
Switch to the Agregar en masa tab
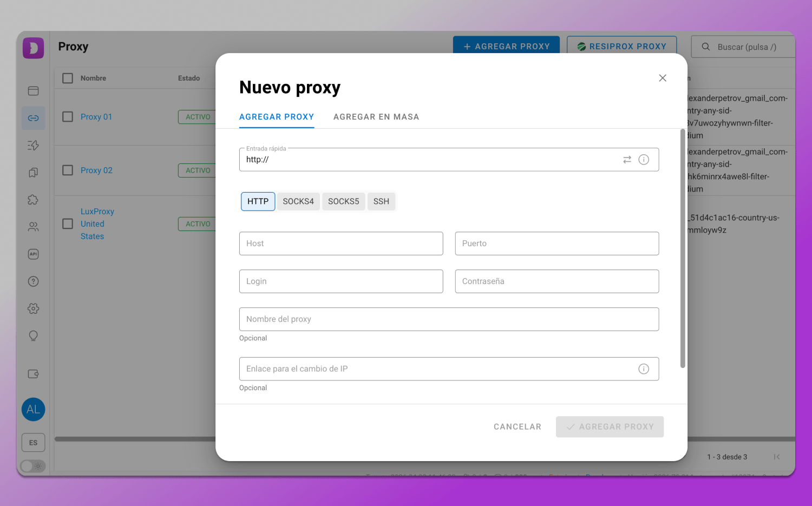tap(376, 117)
